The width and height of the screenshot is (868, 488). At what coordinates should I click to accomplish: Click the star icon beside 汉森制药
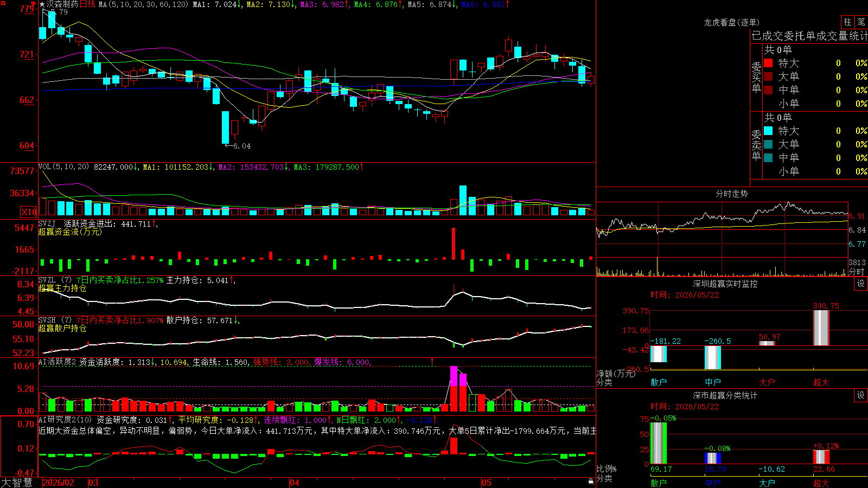click(42, 4)
